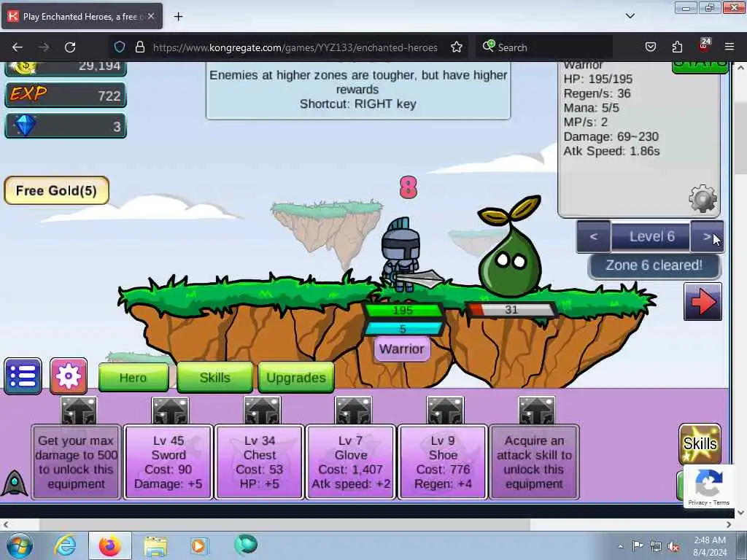Claim Free Gold(5)
Viewport: 747px width, 560px height.
point(57,190)
